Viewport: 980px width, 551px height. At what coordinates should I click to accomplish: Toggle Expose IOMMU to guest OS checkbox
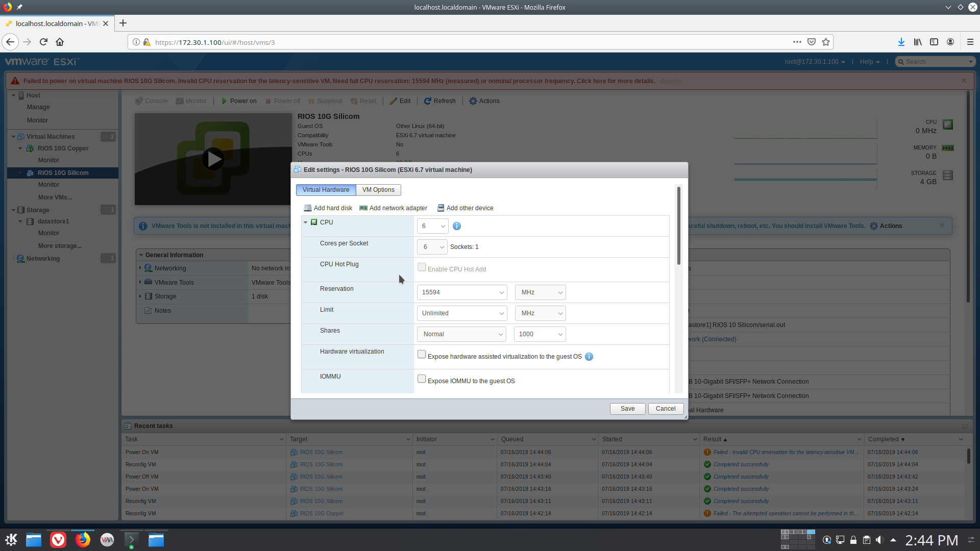422,379
